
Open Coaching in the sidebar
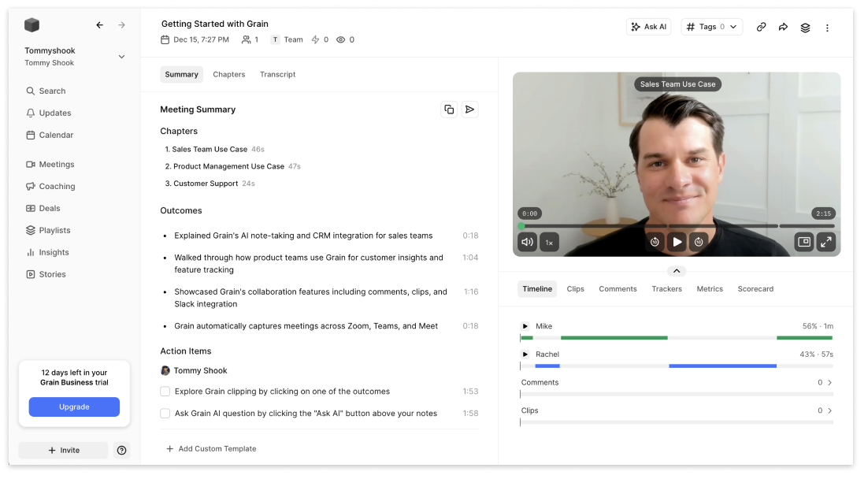(x=50, y=187)
